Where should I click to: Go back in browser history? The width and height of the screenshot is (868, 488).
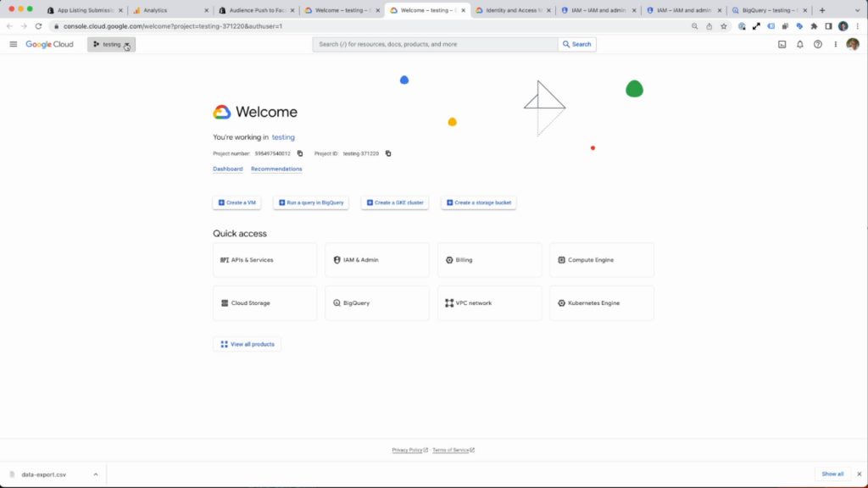(9, 26)
